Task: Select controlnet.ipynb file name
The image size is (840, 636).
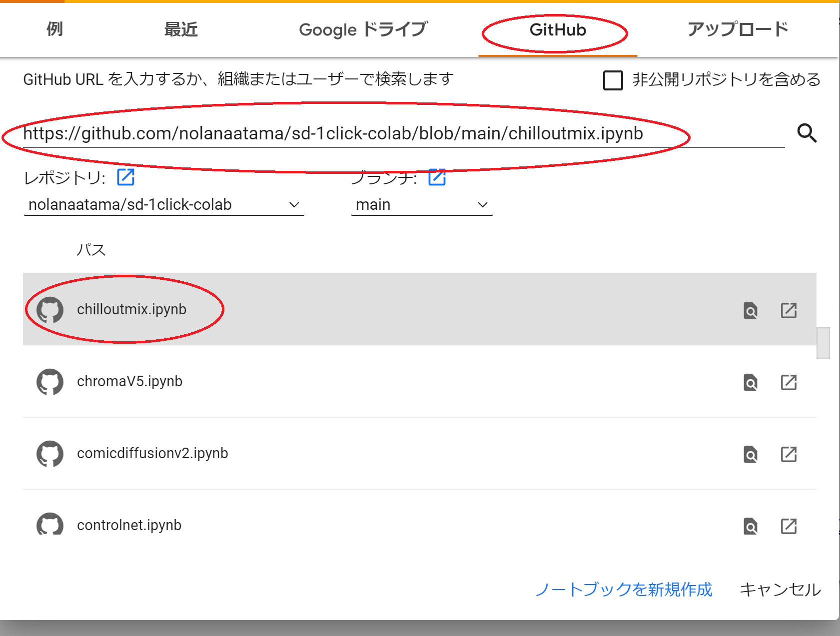Action: (129, 525)
